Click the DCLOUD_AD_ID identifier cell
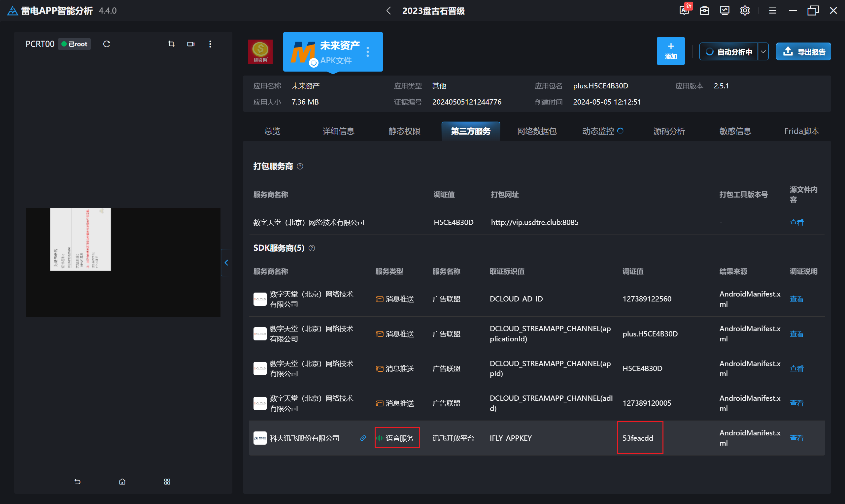 [516, 299]
